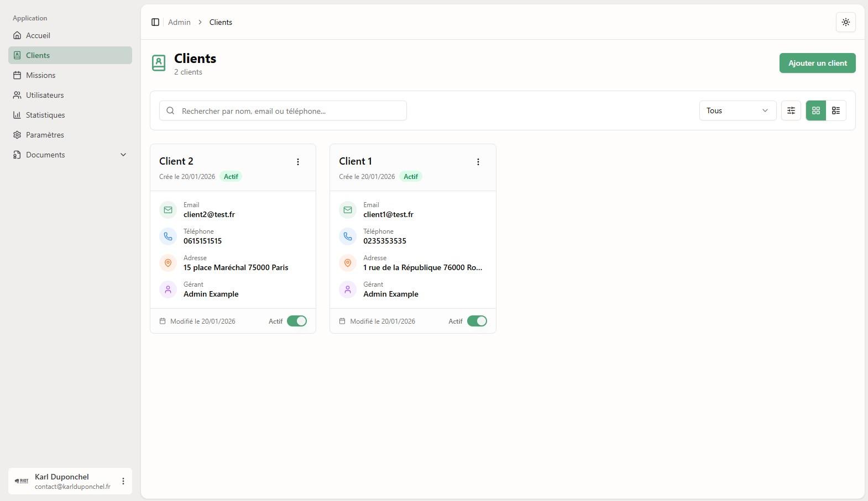Screen dimensions: 868x501
Task: Toggle the sidebar panel icon
Action: tap(155, 22)
